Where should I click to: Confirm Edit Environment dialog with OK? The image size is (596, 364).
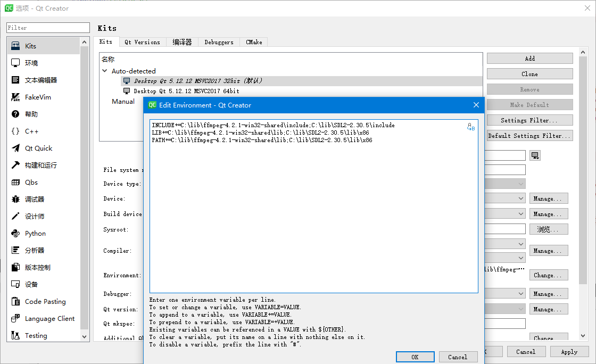click(x=415, y=357)
